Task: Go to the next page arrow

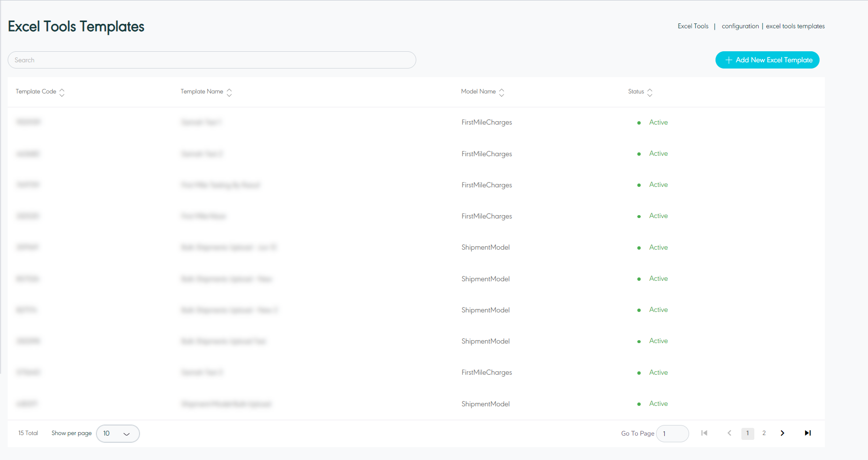Action: (782, 433)
